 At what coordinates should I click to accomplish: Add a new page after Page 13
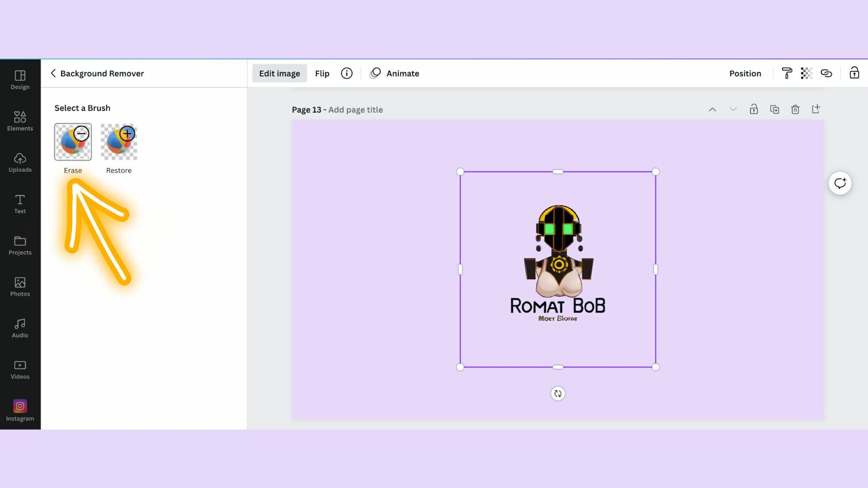click(816, 109)
